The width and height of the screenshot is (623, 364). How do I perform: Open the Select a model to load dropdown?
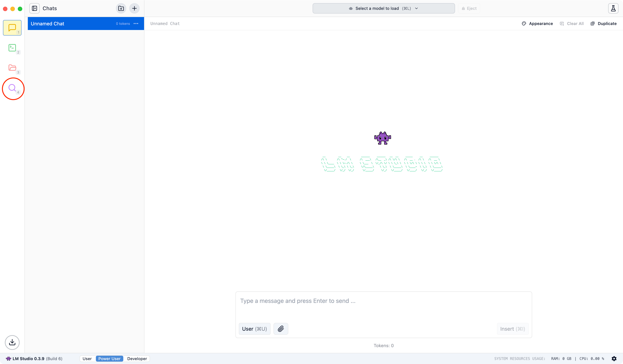tap(383, 8)
